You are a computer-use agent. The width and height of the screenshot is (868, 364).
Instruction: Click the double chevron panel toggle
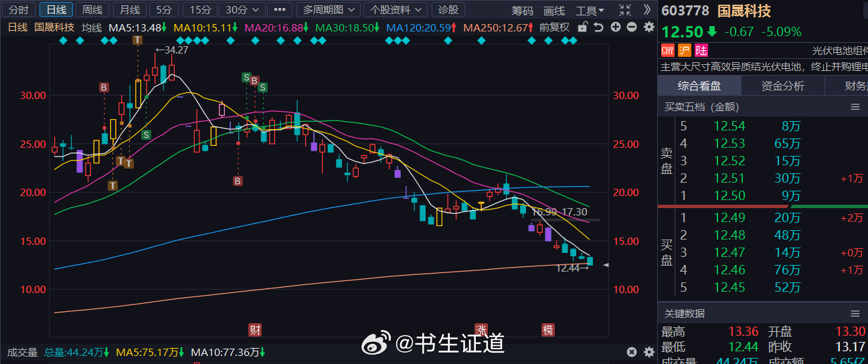pos(646,10)
